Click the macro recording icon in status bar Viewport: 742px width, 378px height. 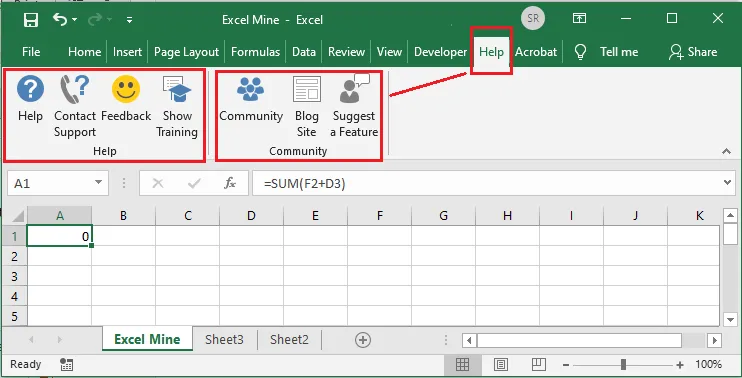click(x=67, y=364)
